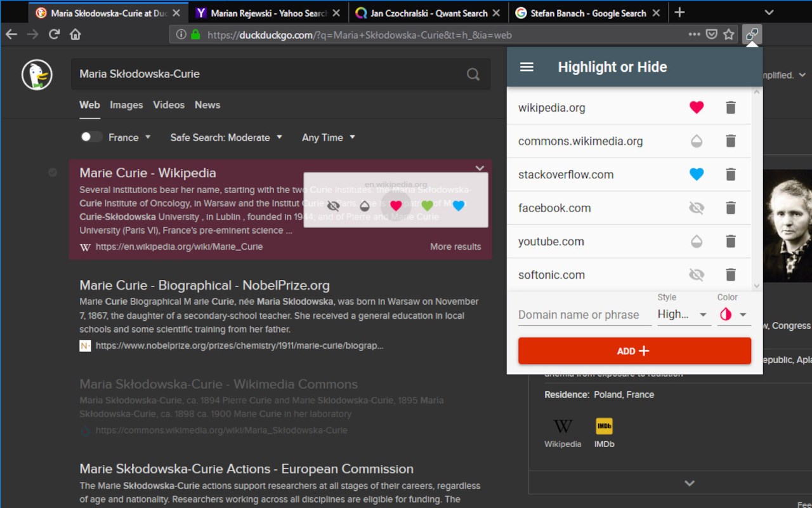Choose the hide eye icon in result overlay

[x=333, y=206]
